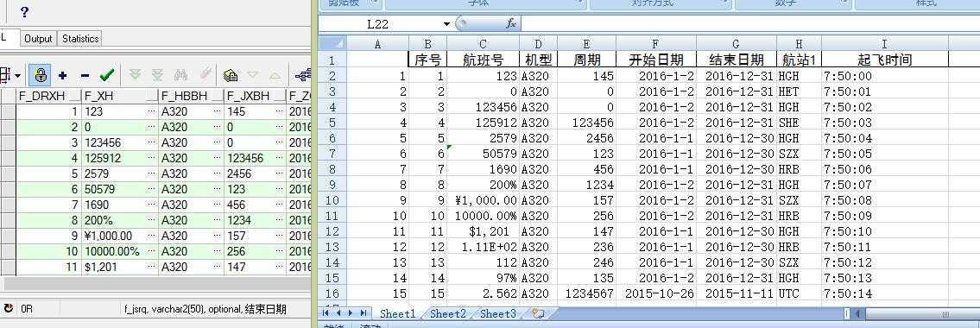Click the query grid's horizontal scrollbar
The height and width of the screenshot is (328, 980).
coord(156,283)
